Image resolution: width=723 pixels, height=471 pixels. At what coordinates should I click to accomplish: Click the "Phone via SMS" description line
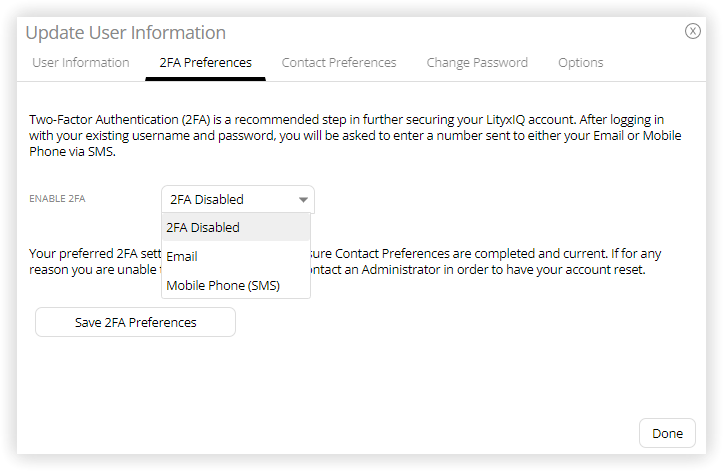coord(72,152)
